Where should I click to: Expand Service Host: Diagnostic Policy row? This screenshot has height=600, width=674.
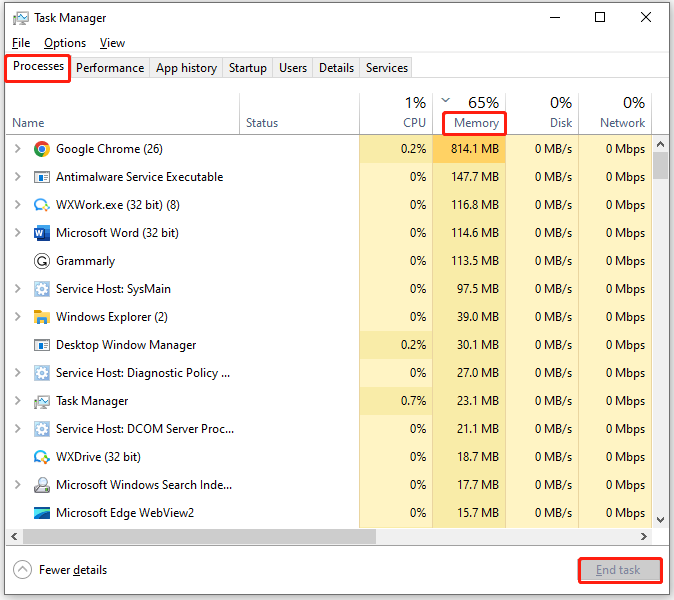point(18,373)
